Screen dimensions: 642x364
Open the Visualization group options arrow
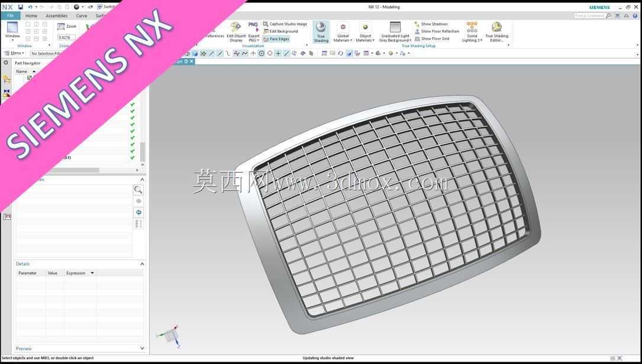[x=307, y=45]
